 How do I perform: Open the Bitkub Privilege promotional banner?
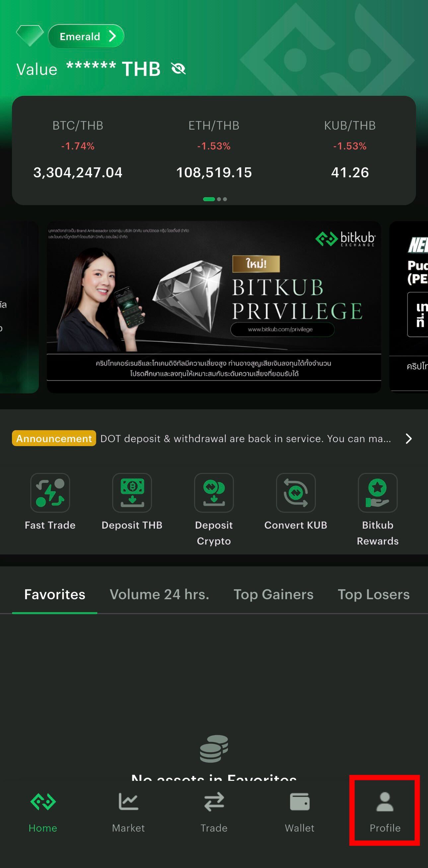coord(214,307)
